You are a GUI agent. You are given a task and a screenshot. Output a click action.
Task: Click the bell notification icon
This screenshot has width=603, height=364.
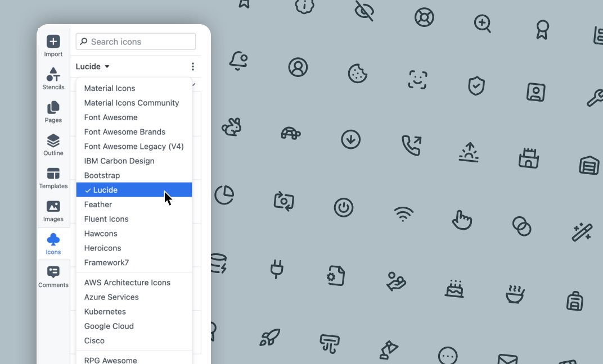[238, 60]
